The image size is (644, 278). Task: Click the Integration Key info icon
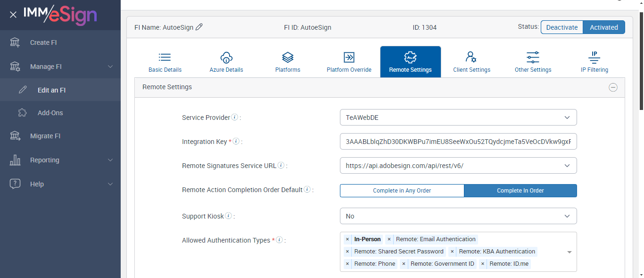(x=236, y=141)
